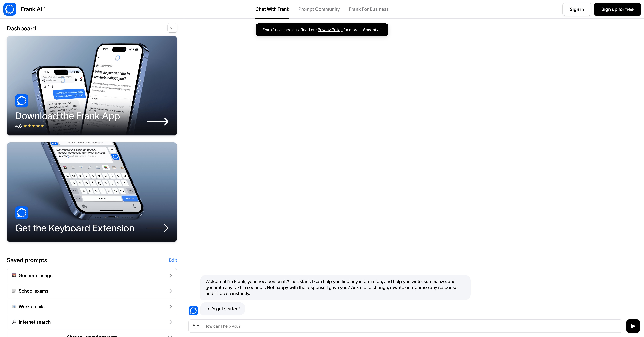644x337 pixels.
Task: Click the arrow on Keyboard Extension card
Action: click(158, 228)
